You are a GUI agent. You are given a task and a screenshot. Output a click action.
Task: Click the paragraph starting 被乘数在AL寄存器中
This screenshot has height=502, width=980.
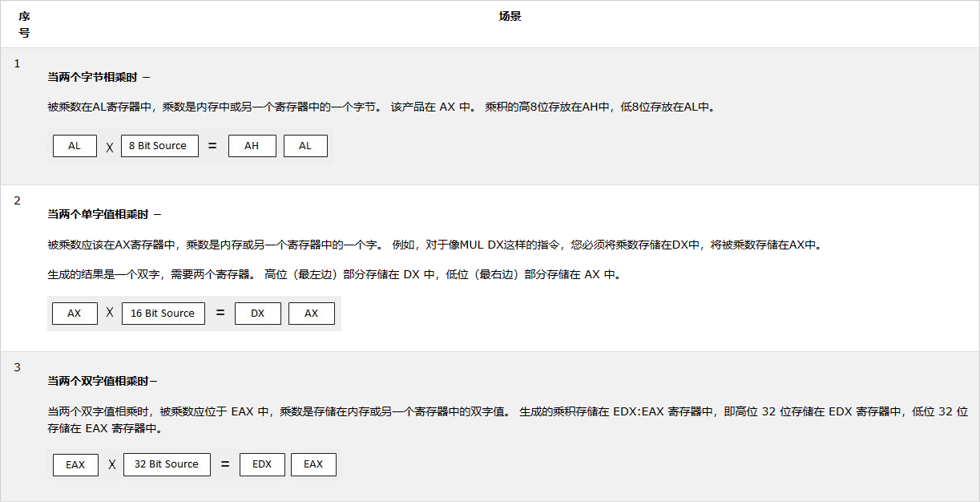[x=381, y=107]
